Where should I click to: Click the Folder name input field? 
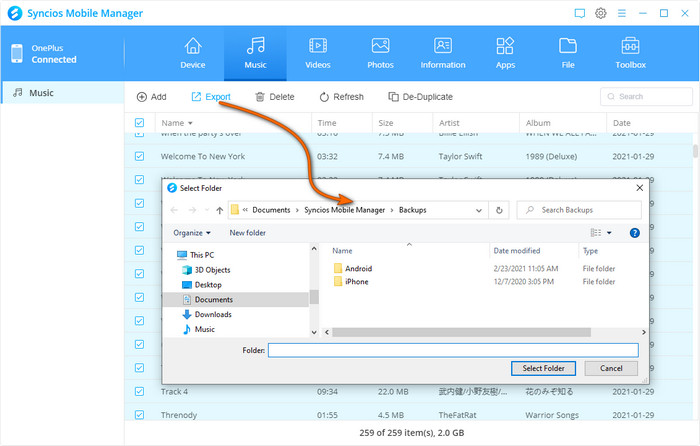[x=453, y=350]
